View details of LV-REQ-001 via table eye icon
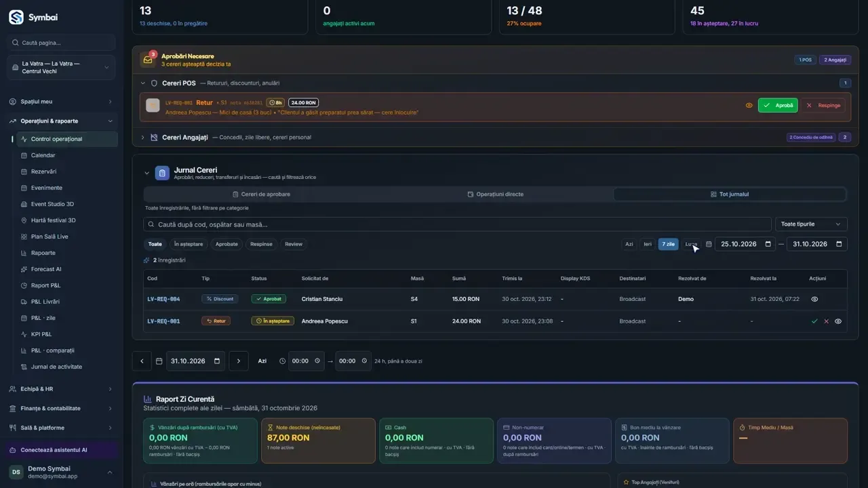 point(838,321)
